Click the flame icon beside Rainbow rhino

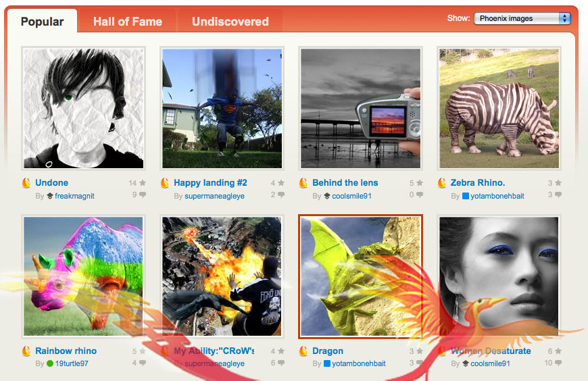pyautogui.click(x=26, y=351)
